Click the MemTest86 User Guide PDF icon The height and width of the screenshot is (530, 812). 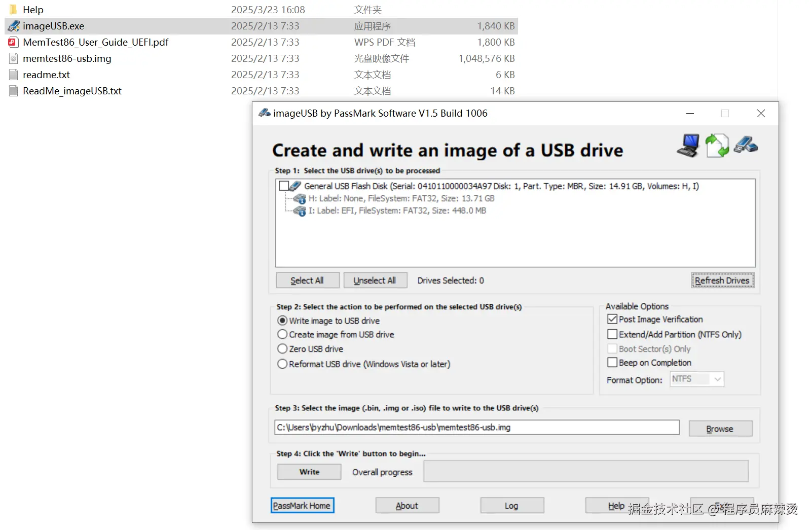pos(14,42)
